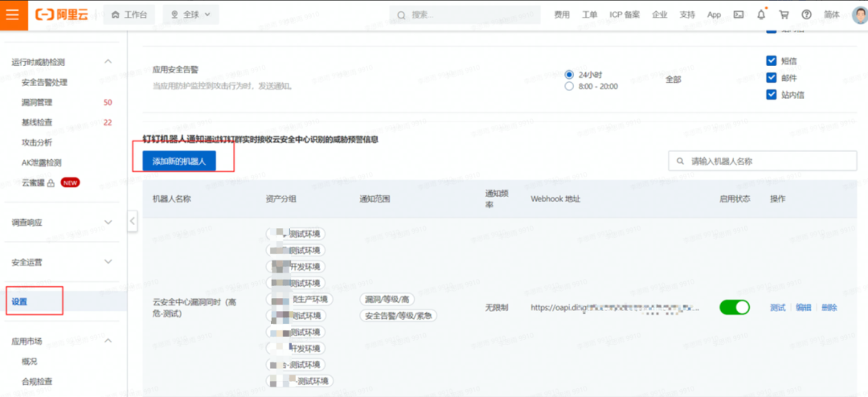Open the Cloud Shell terminal icon
This screenshot has width=868, height=397.
click(739, 14)
